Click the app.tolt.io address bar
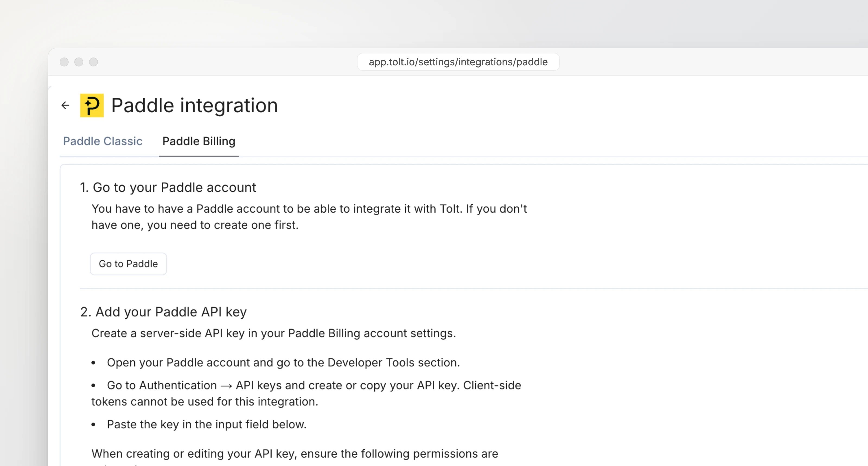868x466 pixels. [458, 62]
